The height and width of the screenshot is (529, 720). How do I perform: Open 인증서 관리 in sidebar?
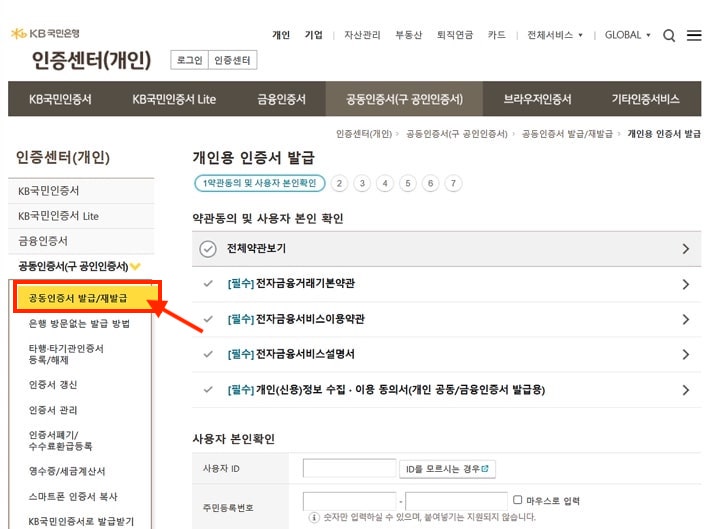[x=53, y=410]
